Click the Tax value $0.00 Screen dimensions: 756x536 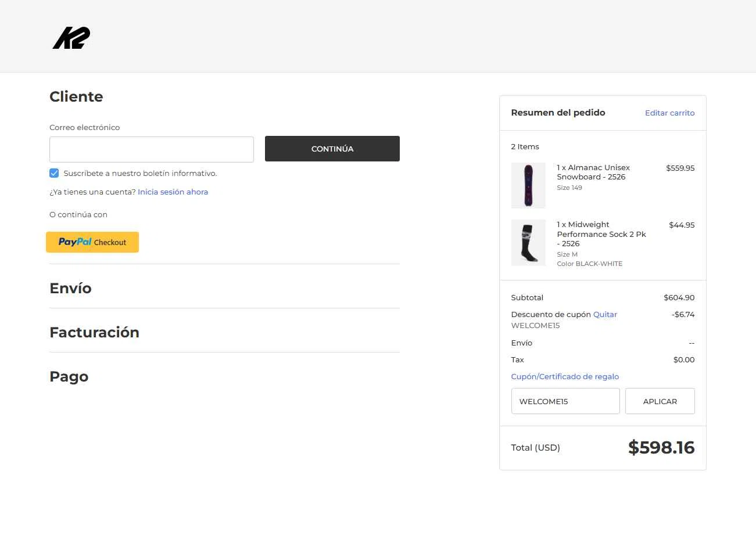pos(684,359)
